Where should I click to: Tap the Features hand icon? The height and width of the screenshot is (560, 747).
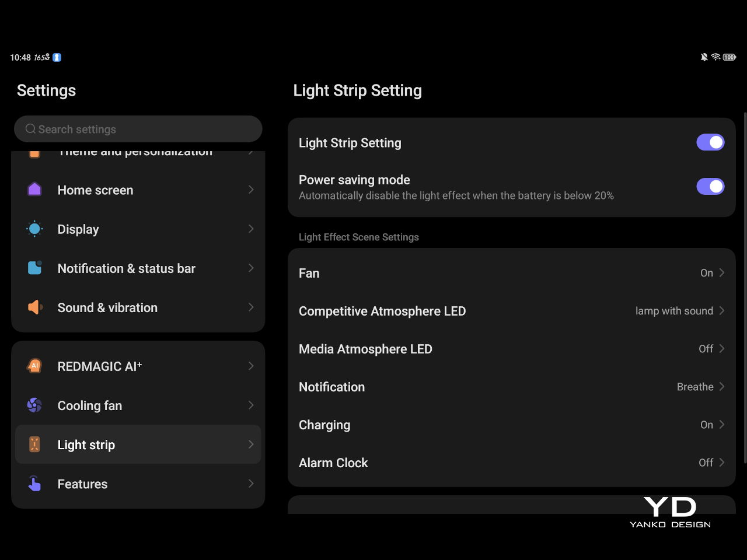tap(34, 484)
